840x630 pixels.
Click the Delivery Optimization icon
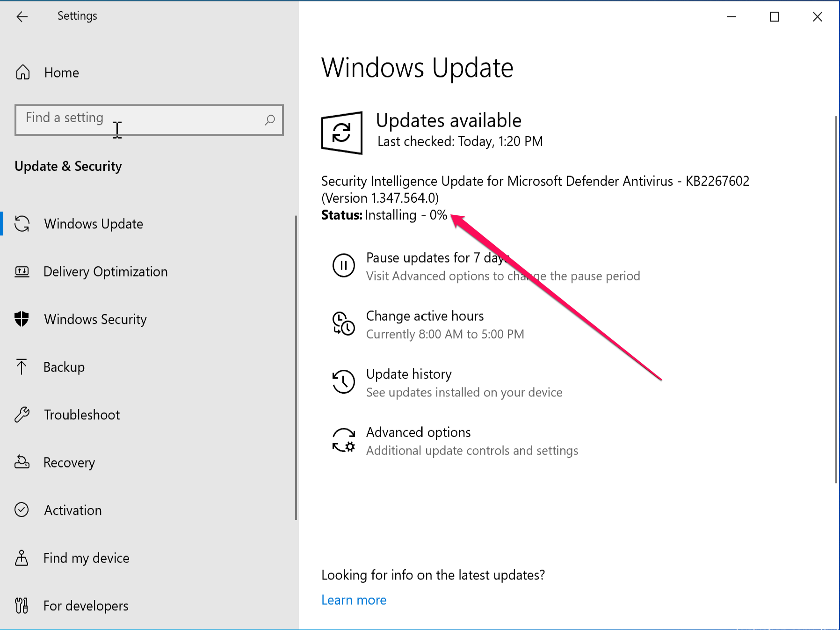click(22, 271)
